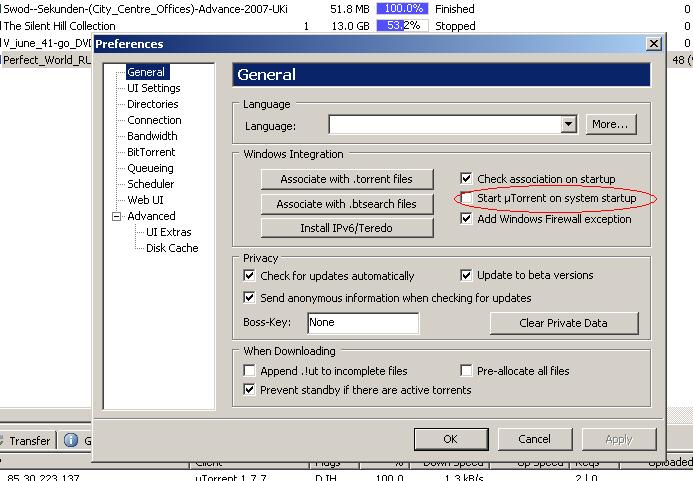693x481 pixels.
Task: Click Associate with .btsearch files
Action: (x=346, y=204)
